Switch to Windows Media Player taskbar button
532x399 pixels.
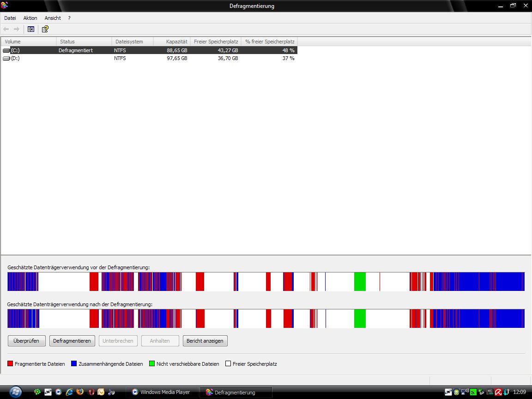pyautogui.click(x=162, y=392)
